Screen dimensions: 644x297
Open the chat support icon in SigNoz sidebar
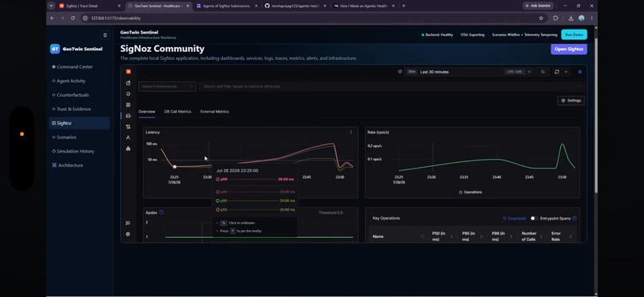(x=128, y=224)
